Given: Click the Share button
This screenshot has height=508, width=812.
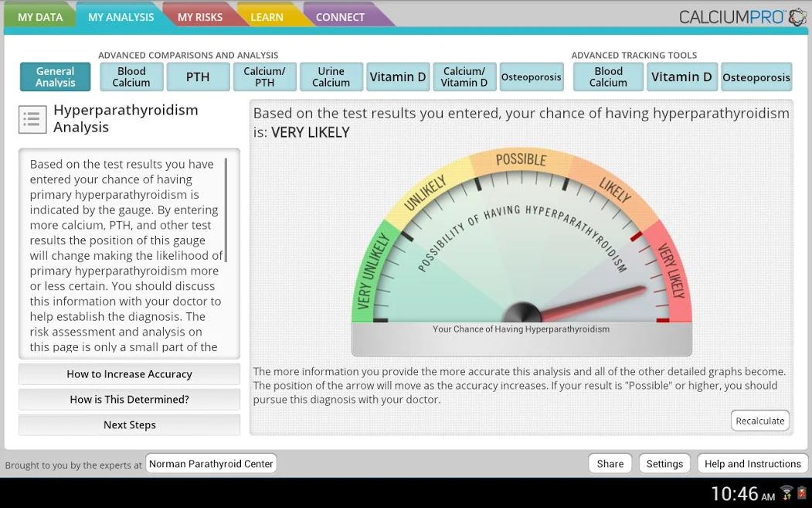Looking at the screenshot, I should coord(610,464).
